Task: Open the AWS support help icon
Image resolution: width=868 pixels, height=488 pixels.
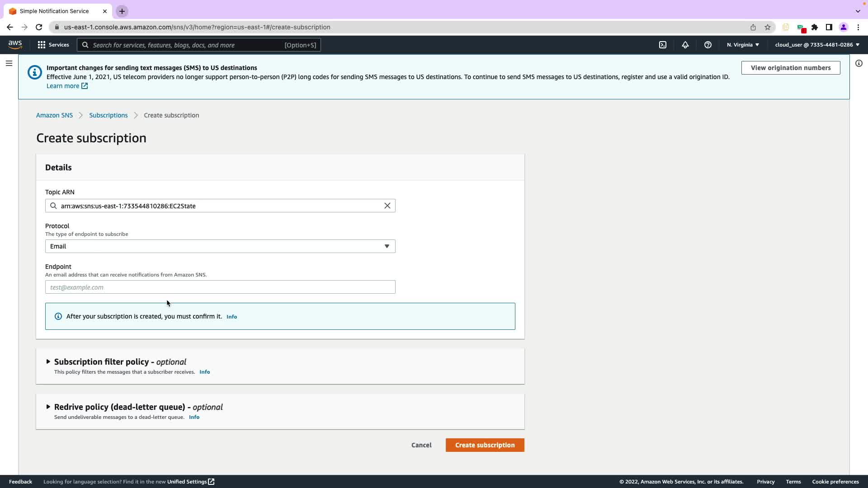Action: 708,45
